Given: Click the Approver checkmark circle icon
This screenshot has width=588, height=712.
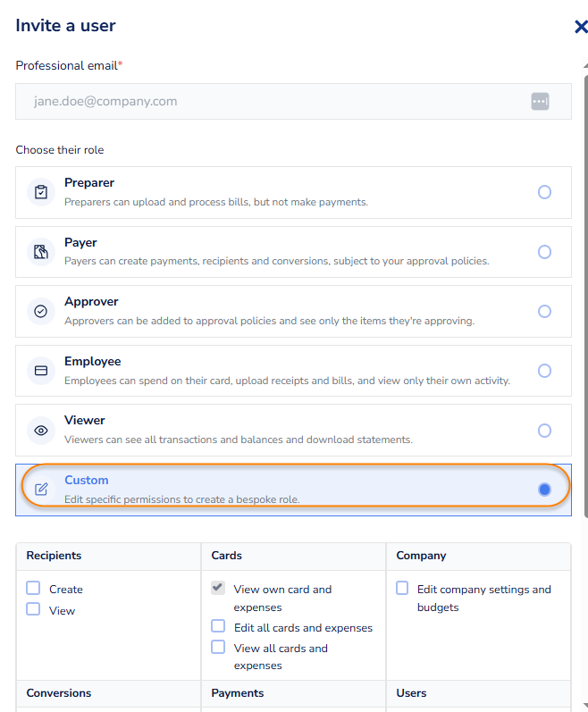Looking at the screenshot, I should point(41,312).
